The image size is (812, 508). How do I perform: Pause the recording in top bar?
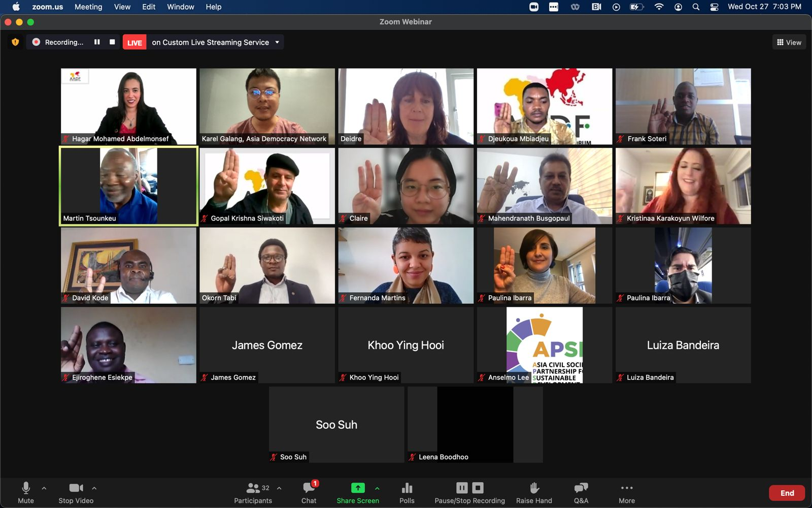pos(97,42)
